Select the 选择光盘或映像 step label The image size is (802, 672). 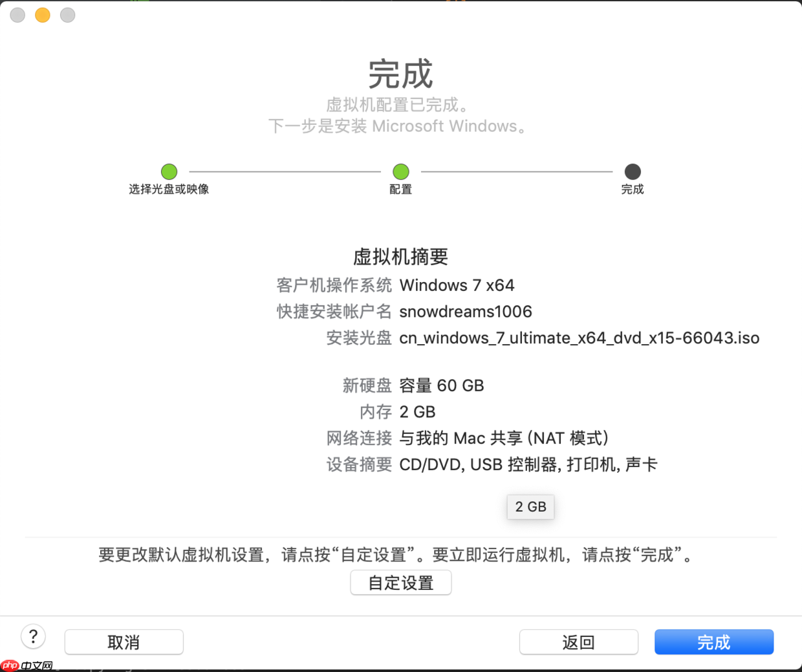(x=169, y=191)
